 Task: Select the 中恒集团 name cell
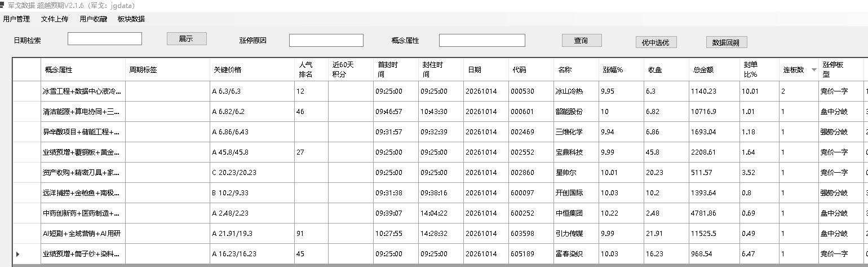[x=576, y=213]
